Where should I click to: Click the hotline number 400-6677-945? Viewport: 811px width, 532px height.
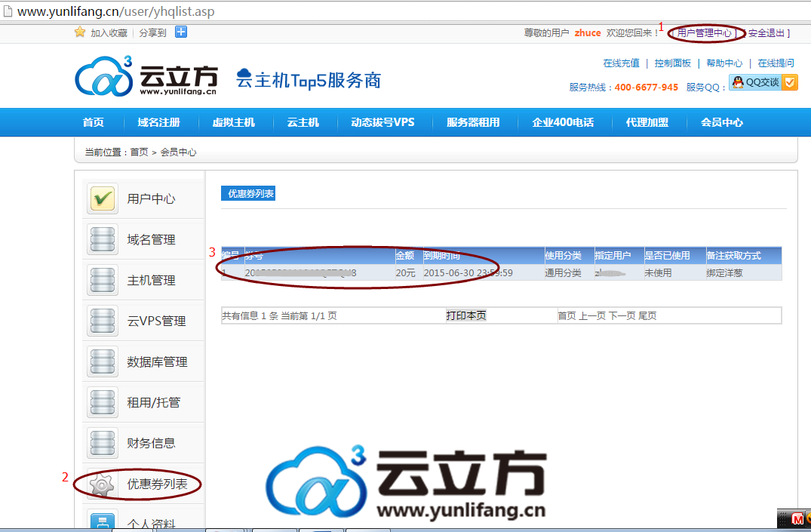point(647,88)
